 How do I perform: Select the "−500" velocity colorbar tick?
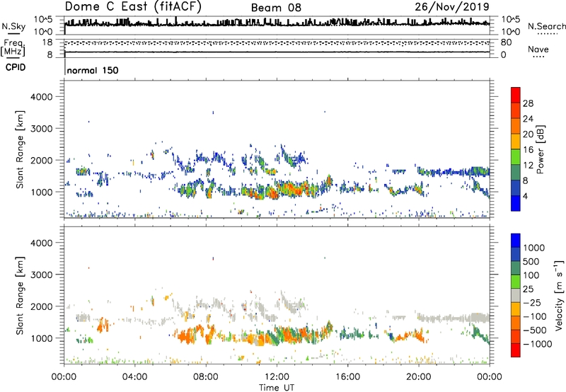pyautogui.click(x=535, y=330)
